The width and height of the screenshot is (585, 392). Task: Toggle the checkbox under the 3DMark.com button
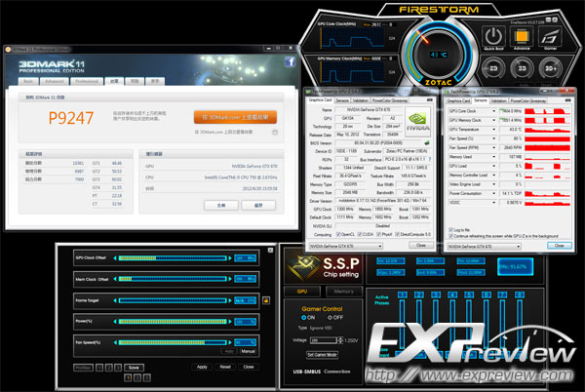(275, 132)
